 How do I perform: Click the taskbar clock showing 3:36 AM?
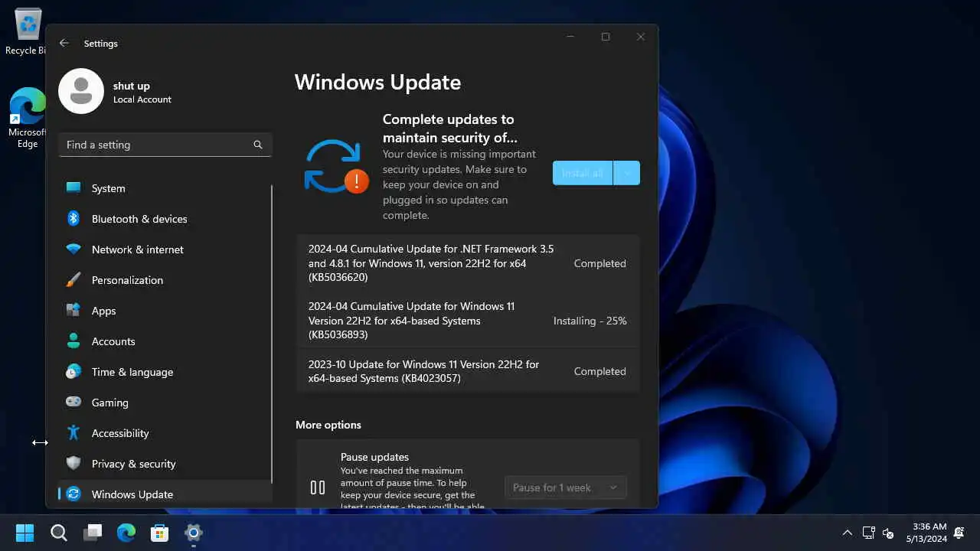[x=929, y=533]
